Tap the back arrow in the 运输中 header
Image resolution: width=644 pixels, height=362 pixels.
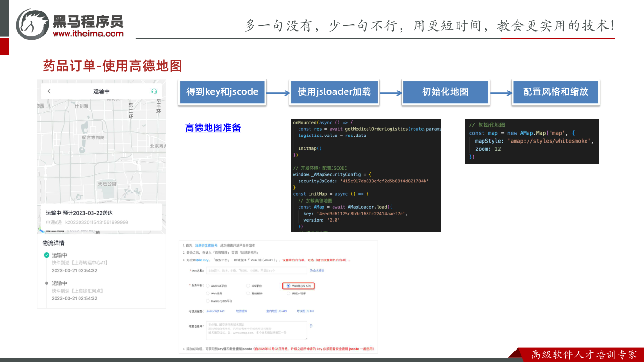[49, 91]
